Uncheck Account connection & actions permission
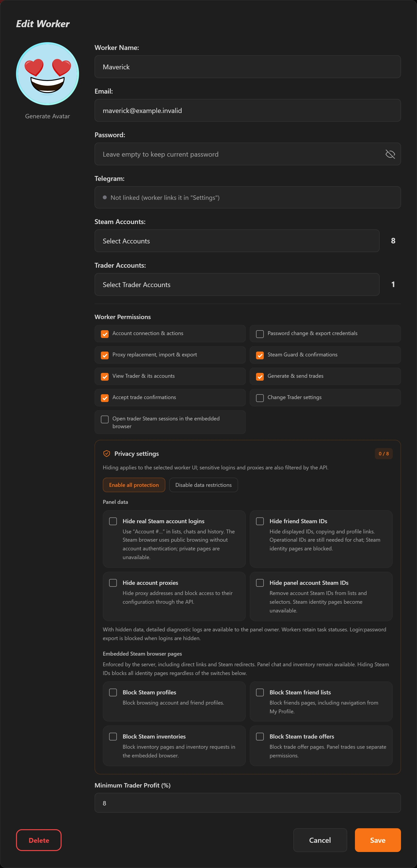Image resolution: width=417 pixels, height=868 pixels. [x=105, y=334]
